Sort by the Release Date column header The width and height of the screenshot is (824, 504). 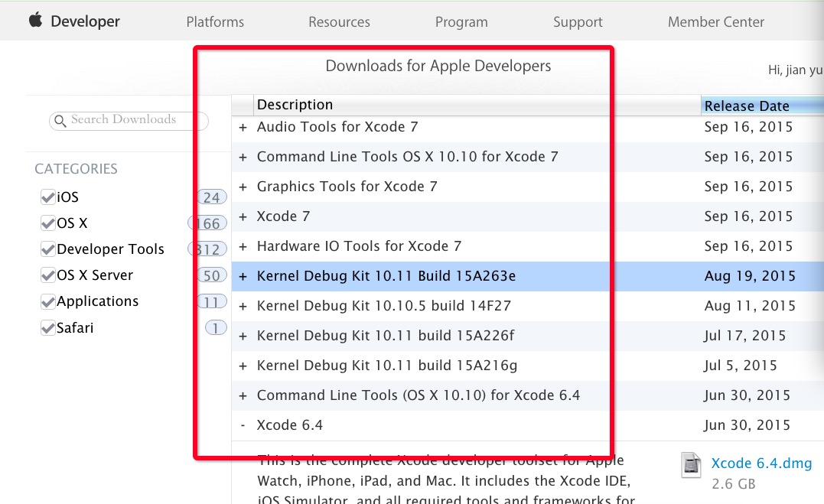point(762,106)
